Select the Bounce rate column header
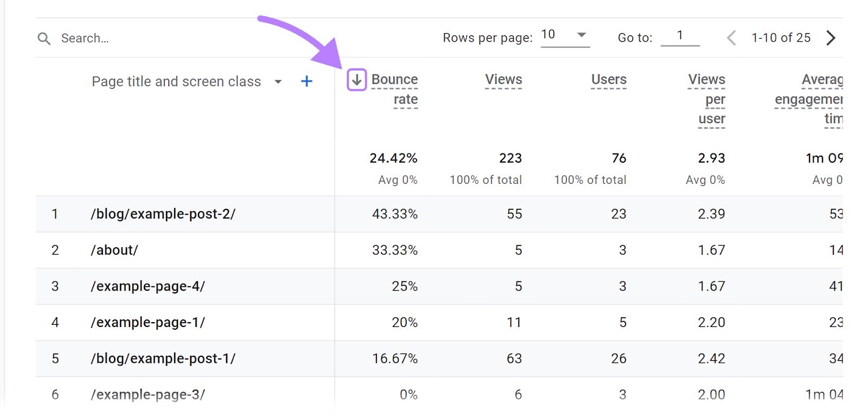This screenshot has height=417, width=868. [394, 89]
